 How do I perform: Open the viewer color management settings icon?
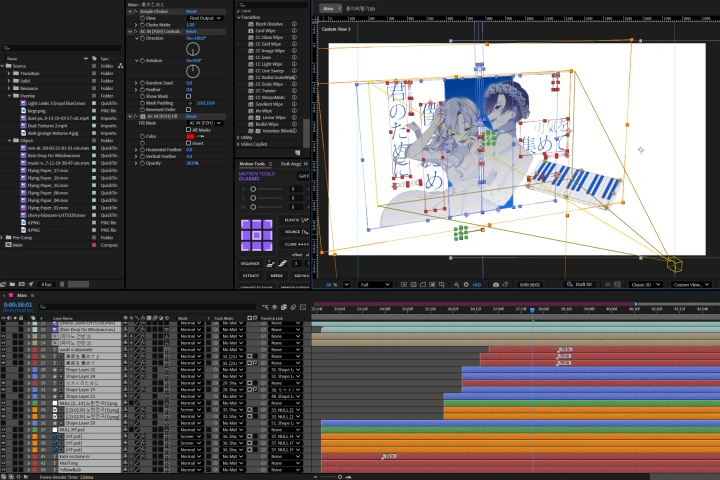pyautogui.click(x=456, y=285)
